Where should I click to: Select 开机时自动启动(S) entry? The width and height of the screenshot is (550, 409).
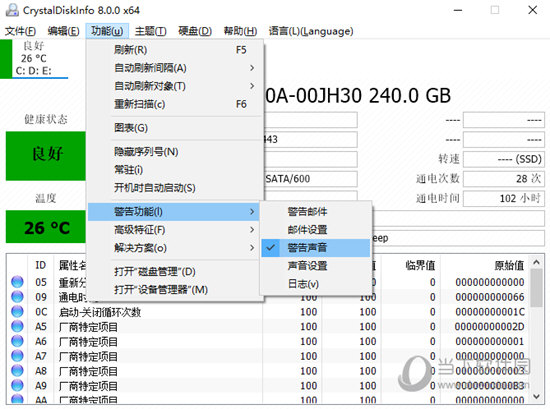(175, 188)
